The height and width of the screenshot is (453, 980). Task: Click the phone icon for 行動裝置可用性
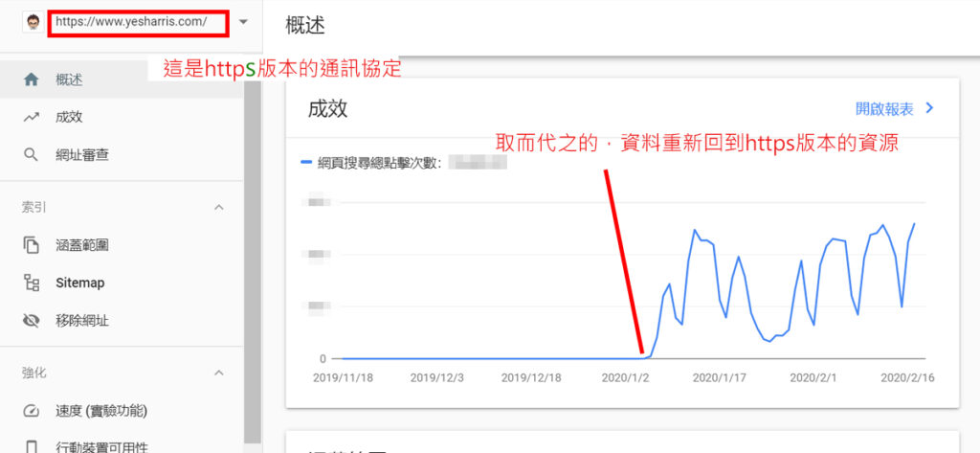coord(31,447)
